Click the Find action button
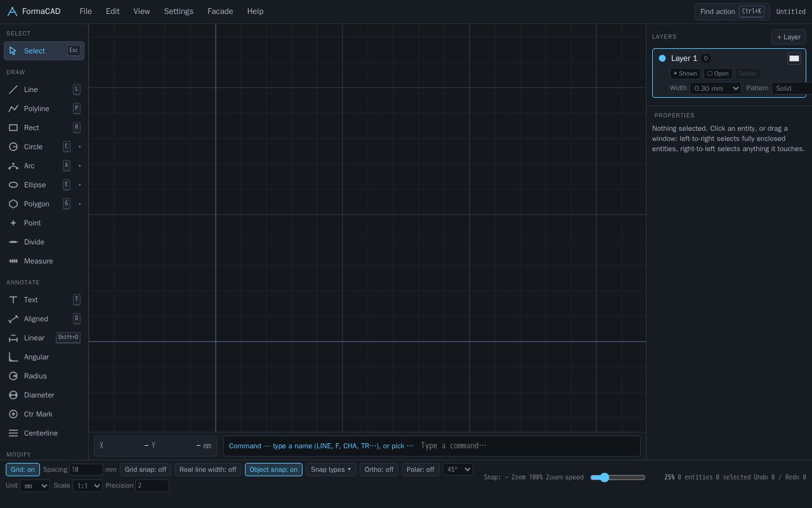The width and height of the screenshot is (812, 508). [x=732, y=11]
